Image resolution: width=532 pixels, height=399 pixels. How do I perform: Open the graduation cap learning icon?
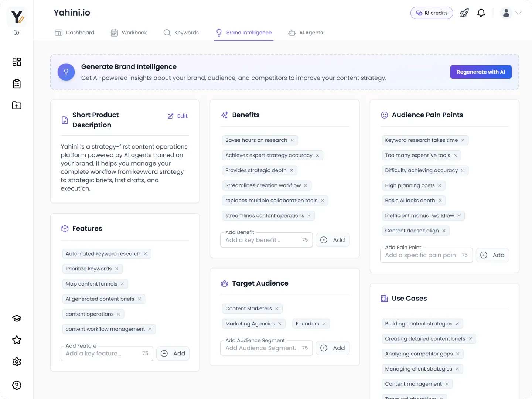[x=16, y=318]
